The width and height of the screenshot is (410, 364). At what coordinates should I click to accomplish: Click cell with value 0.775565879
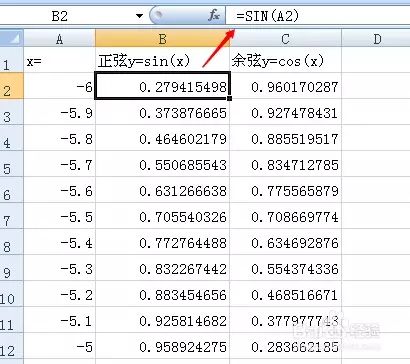tap(285, 190)
